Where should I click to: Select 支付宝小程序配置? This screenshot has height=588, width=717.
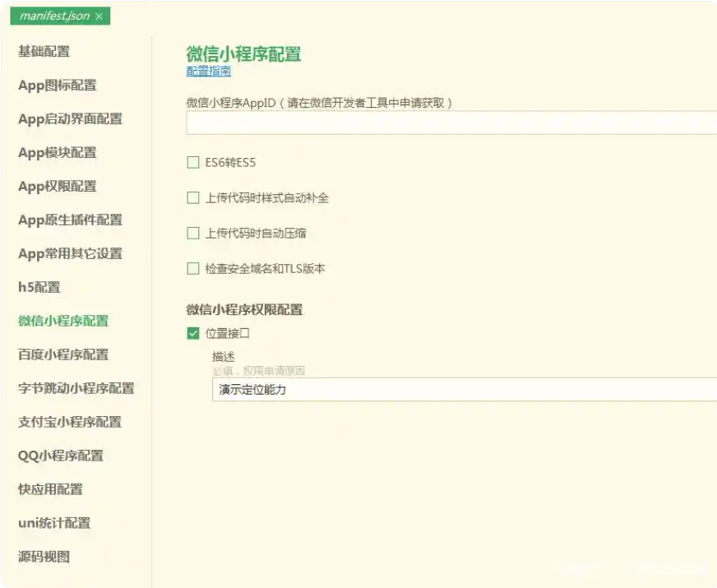[70, 422]
